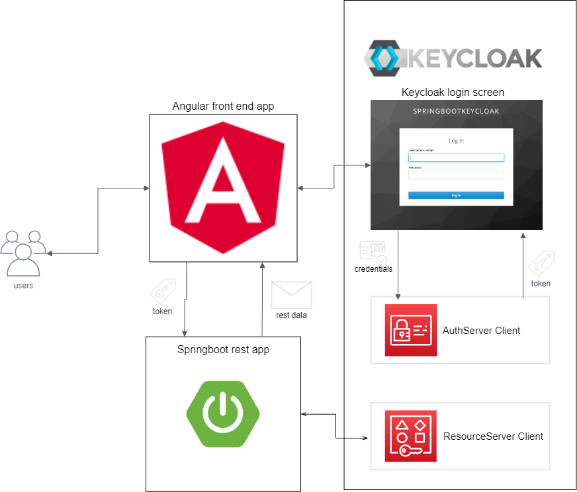The width and height of the screenshot is (577, 492).
Task: Focus the password field in Keycloak login
Action: point(456,175)
